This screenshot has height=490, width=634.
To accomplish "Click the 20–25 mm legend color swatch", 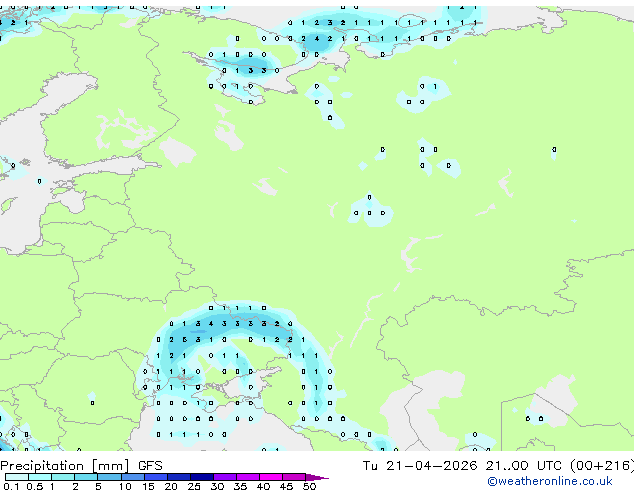I will [178, 477].
